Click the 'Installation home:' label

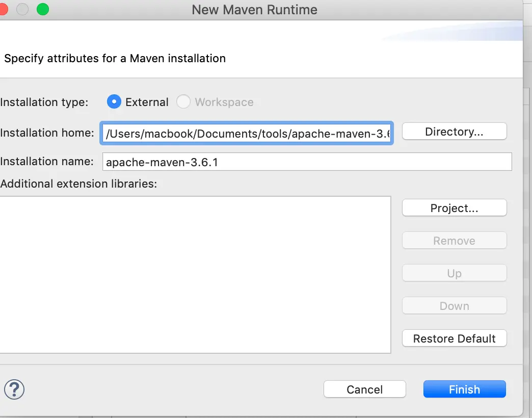point(47,133)
